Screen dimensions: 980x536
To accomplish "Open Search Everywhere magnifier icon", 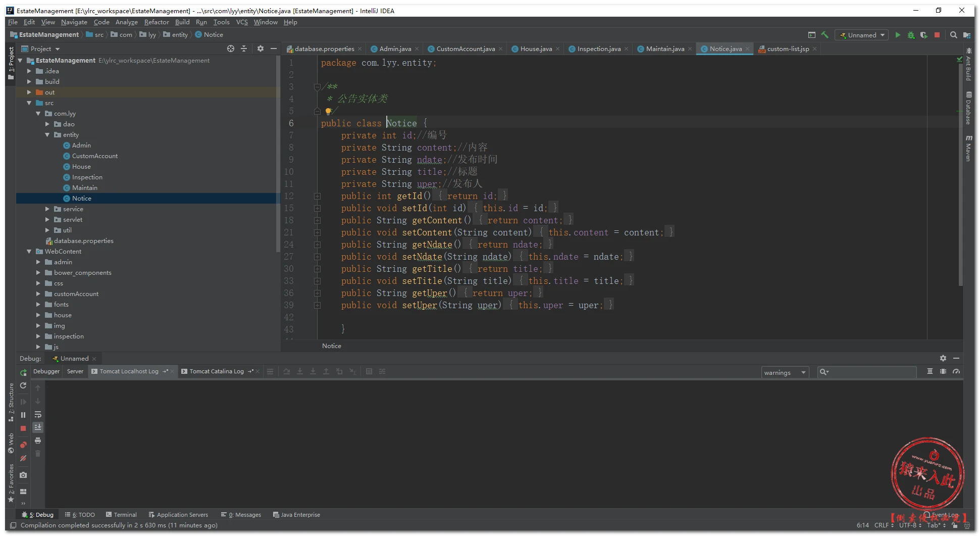I will pyautogui.click(x=953, y=35).
